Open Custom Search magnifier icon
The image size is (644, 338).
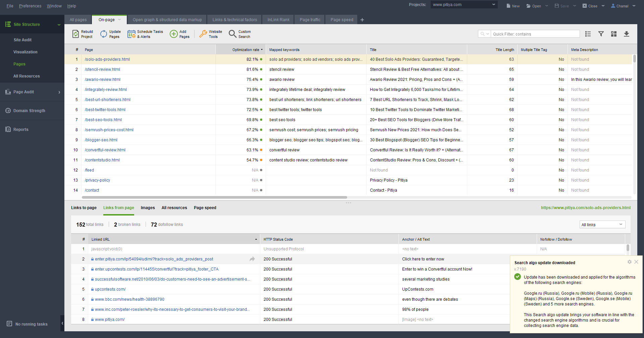pyautogui.click(x=232, y=34)
